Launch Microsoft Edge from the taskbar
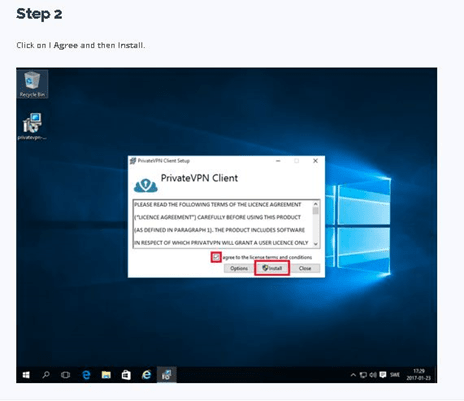 pos(86,375)
